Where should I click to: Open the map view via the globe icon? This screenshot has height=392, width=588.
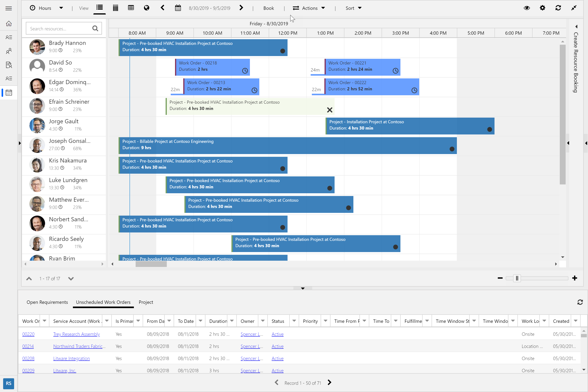[x=146, y=8]
